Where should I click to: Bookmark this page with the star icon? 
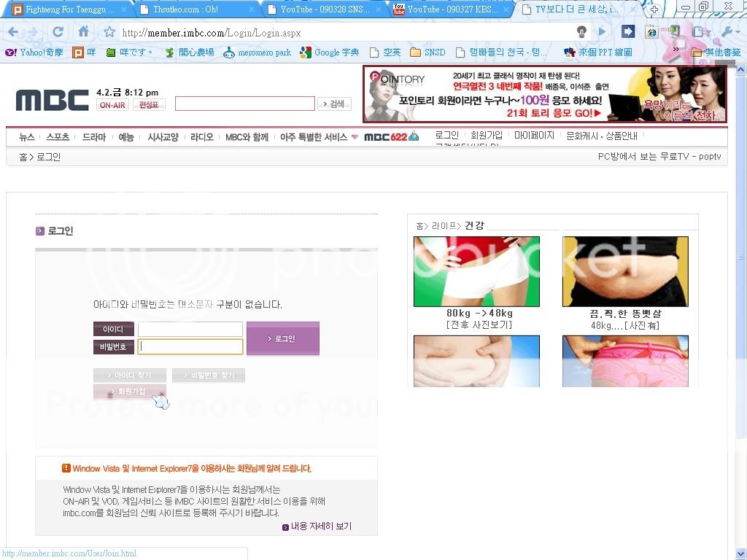click(x=109, y=32)
